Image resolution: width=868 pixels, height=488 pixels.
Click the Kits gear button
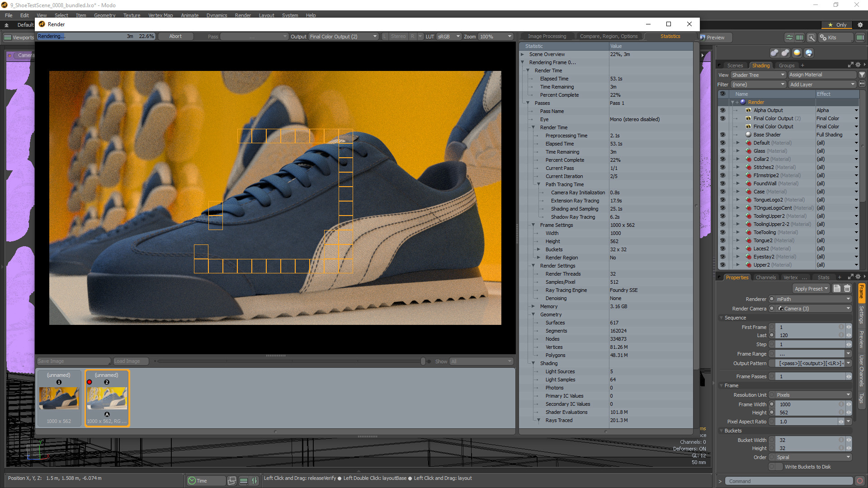835,38
